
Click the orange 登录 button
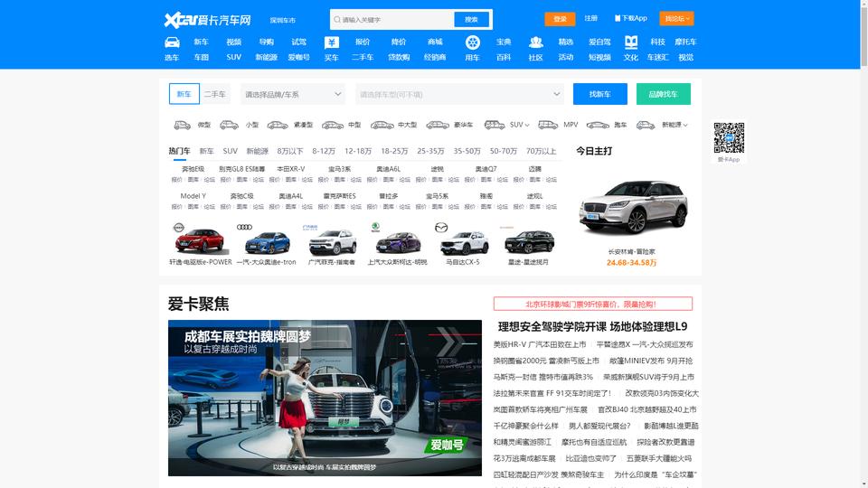pos(560,19)
